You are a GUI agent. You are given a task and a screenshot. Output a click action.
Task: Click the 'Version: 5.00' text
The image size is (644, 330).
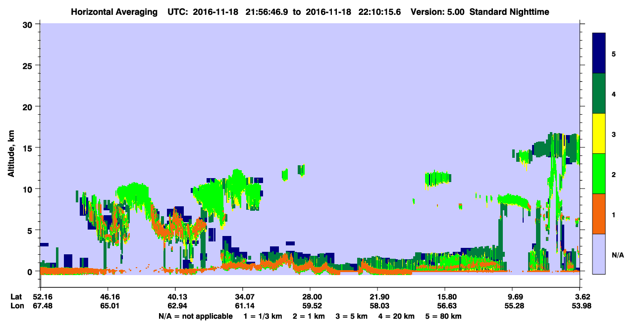[437, 12]
